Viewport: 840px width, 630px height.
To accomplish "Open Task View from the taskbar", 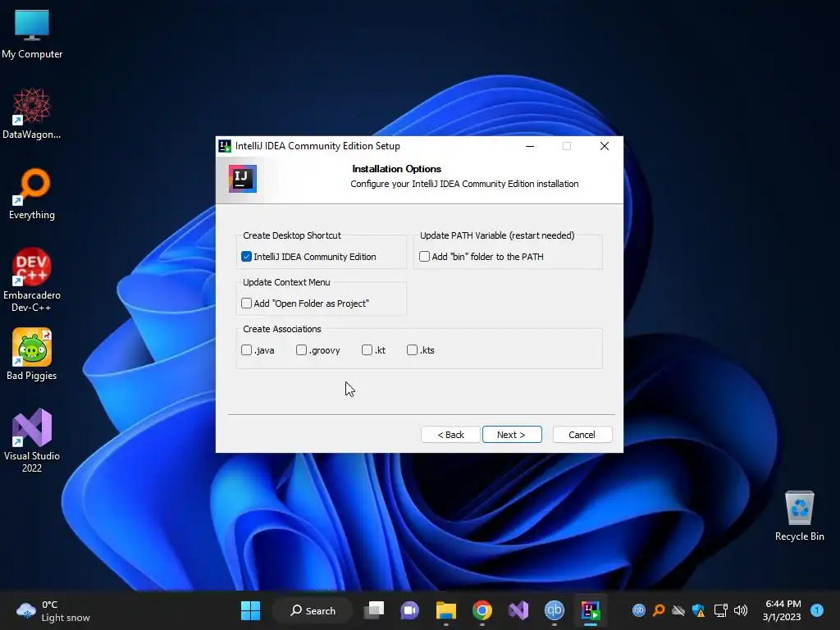I will pyautogui.click(x=374, y=610).
